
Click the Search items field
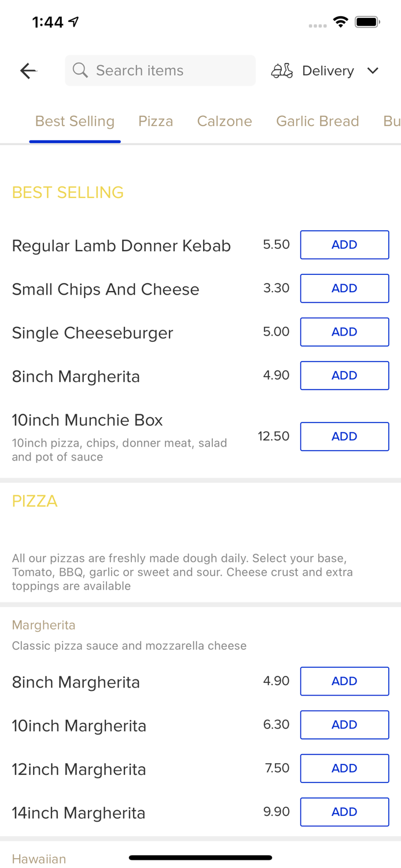(160, 70)
